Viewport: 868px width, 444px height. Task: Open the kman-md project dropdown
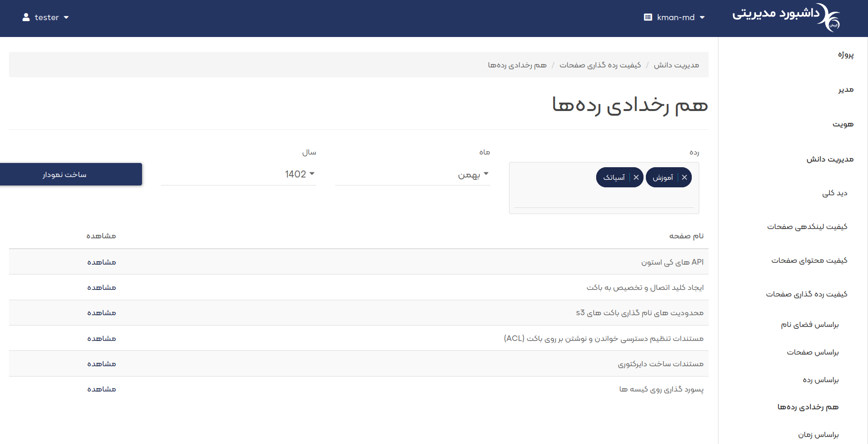click(674, 17)
